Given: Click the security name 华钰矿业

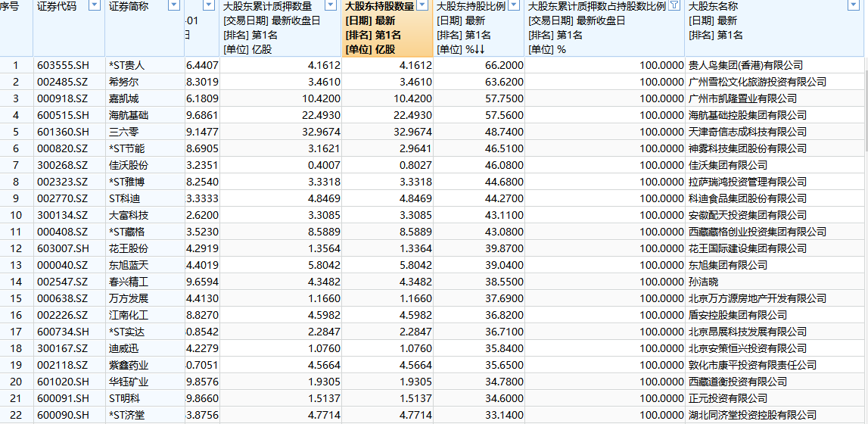Looking at the screenshot, I should pos(129,382).
